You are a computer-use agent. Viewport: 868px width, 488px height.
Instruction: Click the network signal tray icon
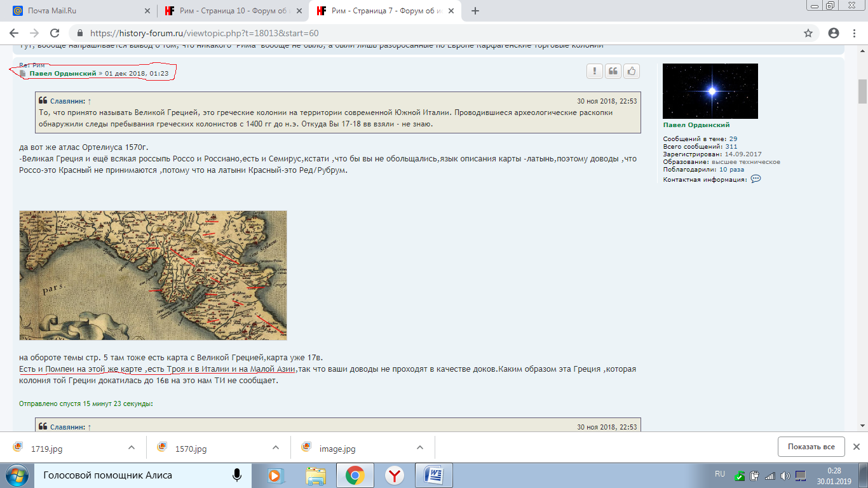coord(770,475)
